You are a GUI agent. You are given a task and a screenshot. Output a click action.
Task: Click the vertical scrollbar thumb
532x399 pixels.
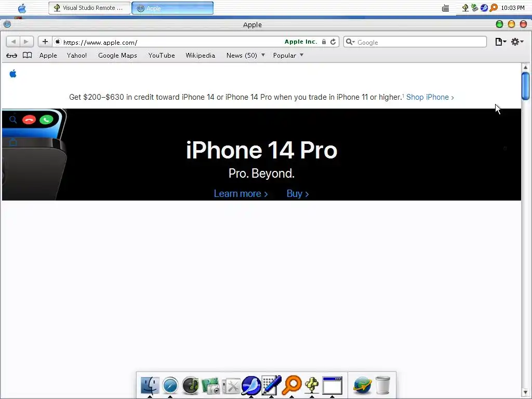point(525,86)
